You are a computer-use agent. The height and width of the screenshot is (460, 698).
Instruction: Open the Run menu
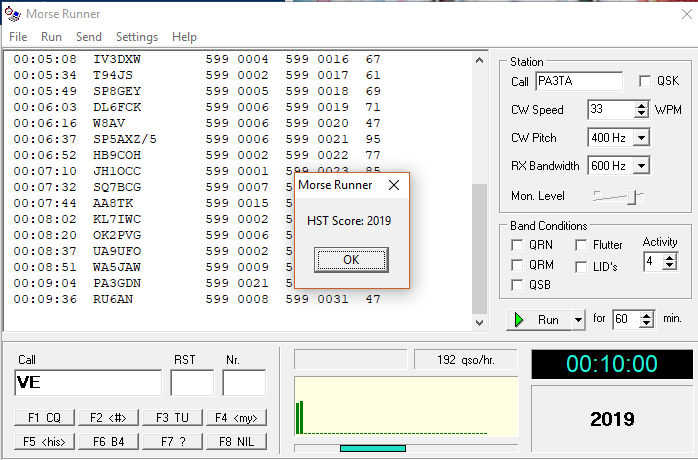point(51,37)
